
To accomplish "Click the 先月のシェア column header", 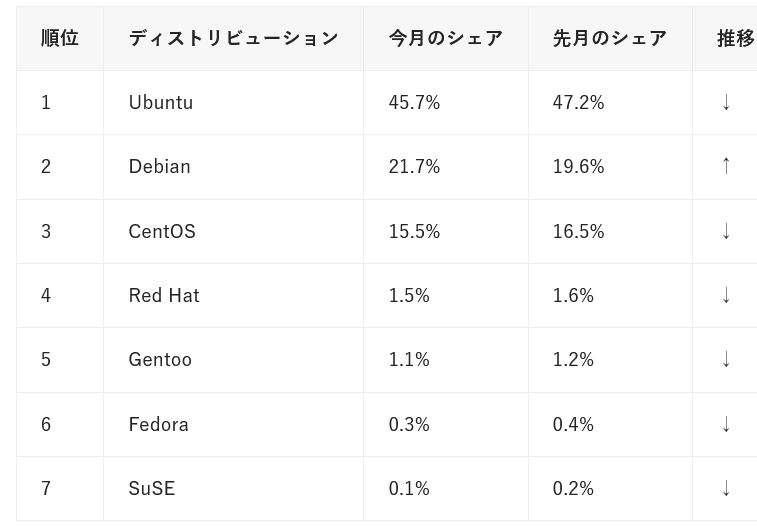I will click(610, 38).
